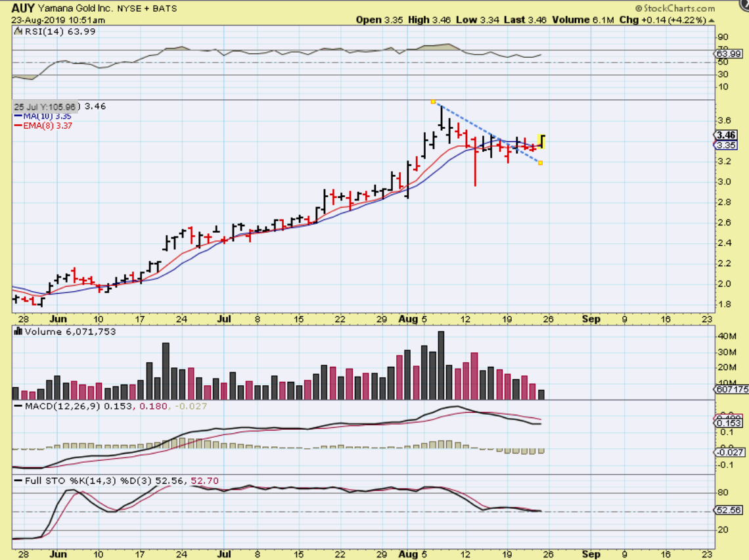Click the 1.8 level on the price axis
Viewport: 749px width, 560px height.
coord(725,304)
